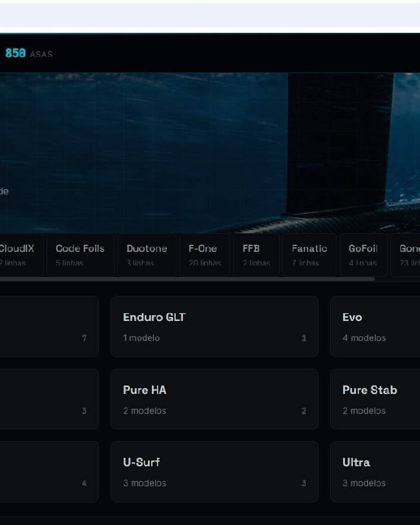Click '2 modelos' under Pure HA
This screenshot has width=420, height=525.
(x=144, y=411)
